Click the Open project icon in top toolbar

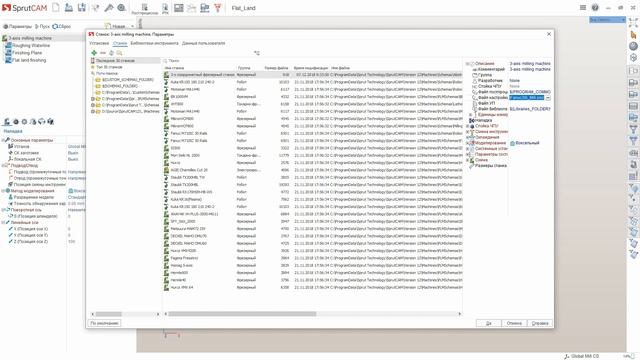point(69,7)
